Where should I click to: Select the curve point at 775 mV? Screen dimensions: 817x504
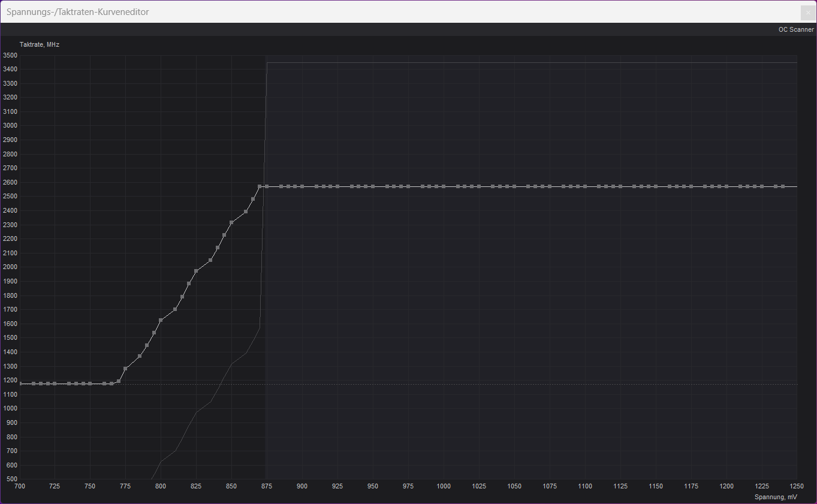pyautogui.click(x=125, y=369)
